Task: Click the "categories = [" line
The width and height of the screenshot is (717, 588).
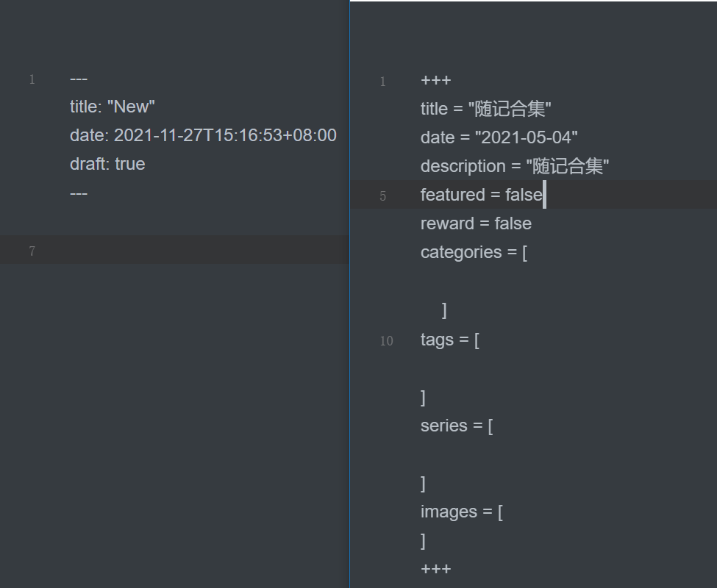Action: pos(474,253)
